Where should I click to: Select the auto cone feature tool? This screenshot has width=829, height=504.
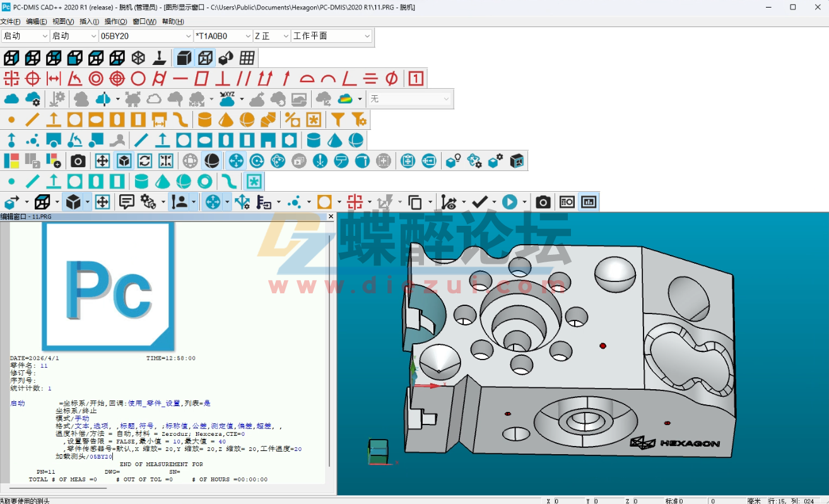tap(225, 120)
